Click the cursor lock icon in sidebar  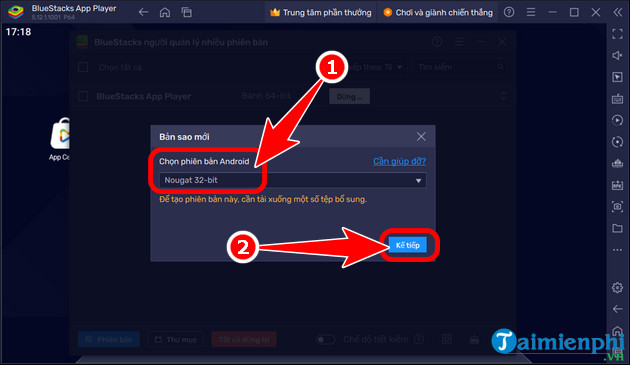tap(617, 77)
